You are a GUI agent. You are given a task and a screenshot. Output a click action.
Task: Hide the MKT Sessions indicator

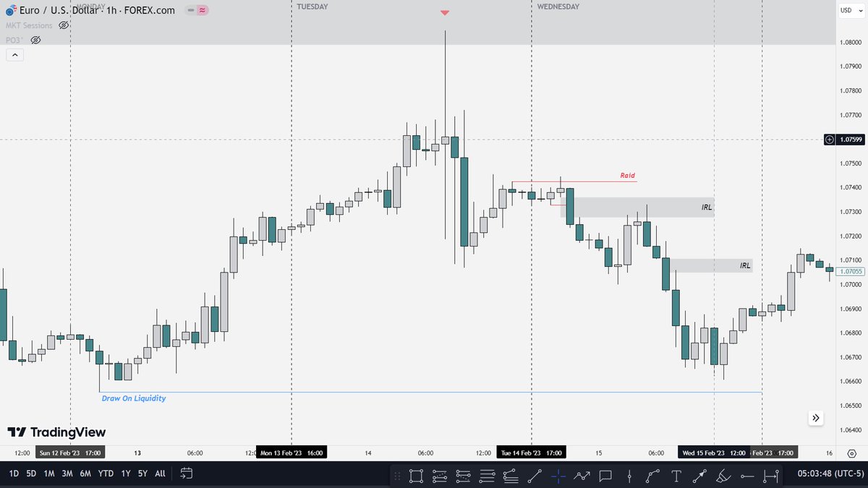63,25
